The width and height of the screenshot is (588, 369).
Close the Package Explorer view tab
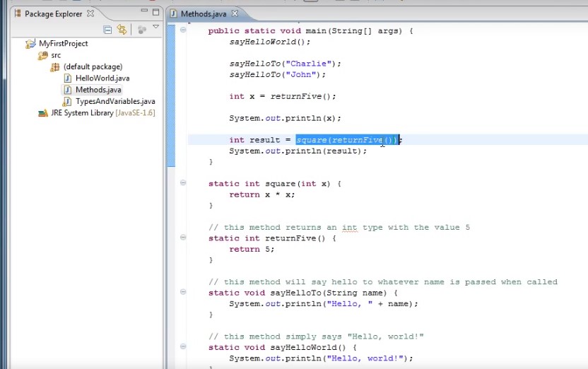point(90,13)
